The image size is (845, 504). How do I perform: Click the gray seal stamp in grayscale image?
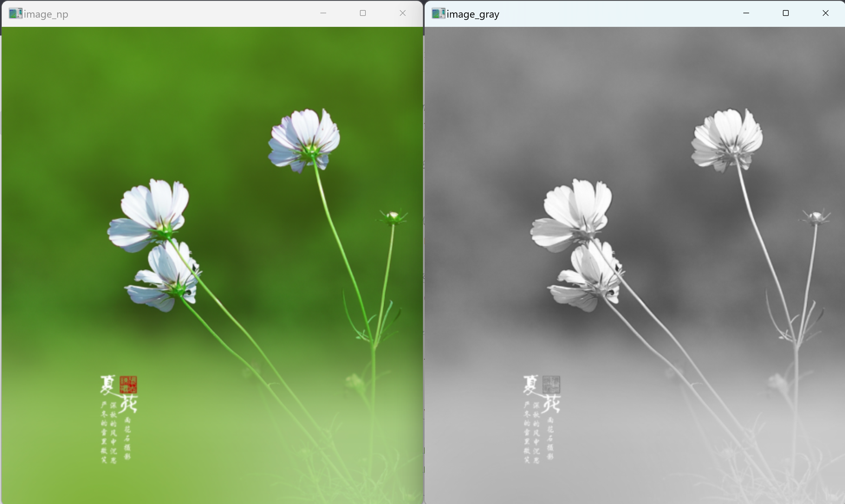coord(551,384)
